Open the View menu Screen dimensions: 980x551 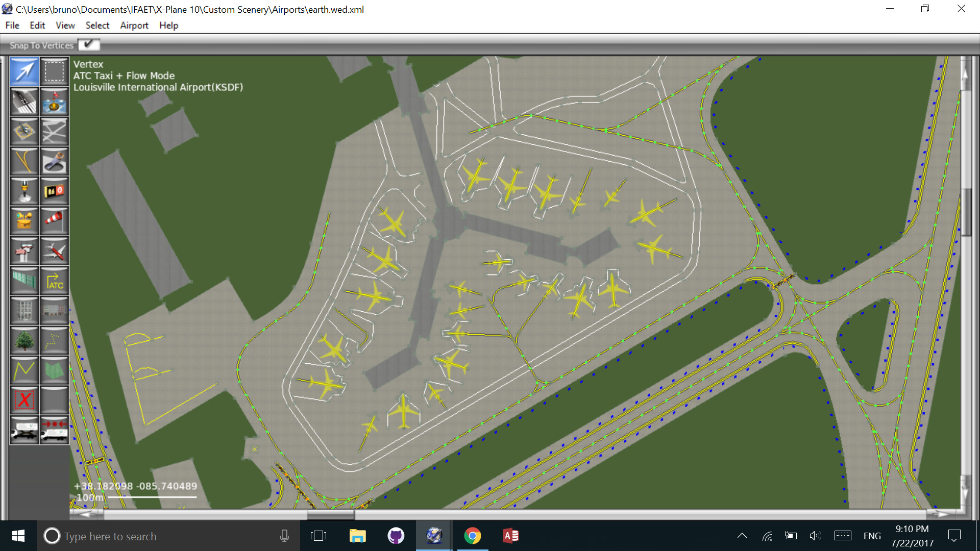point(65,26)
